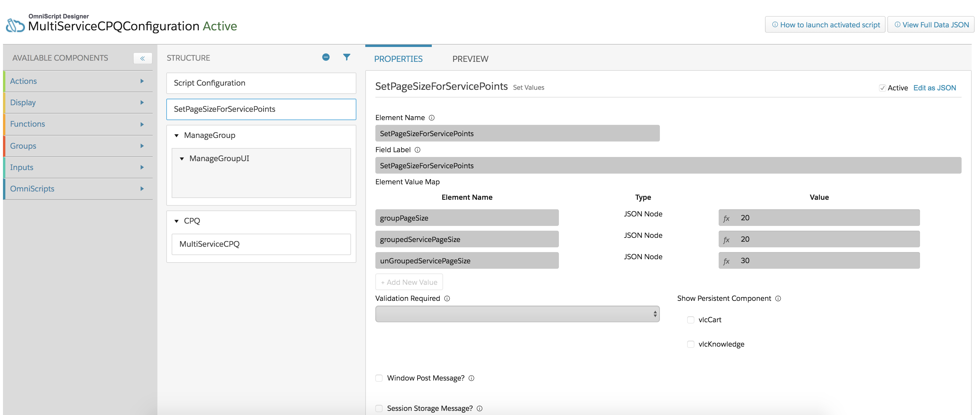Click the Edit as JSON link
The width and height of the screenshot is (980, 415).
(935, 88)
